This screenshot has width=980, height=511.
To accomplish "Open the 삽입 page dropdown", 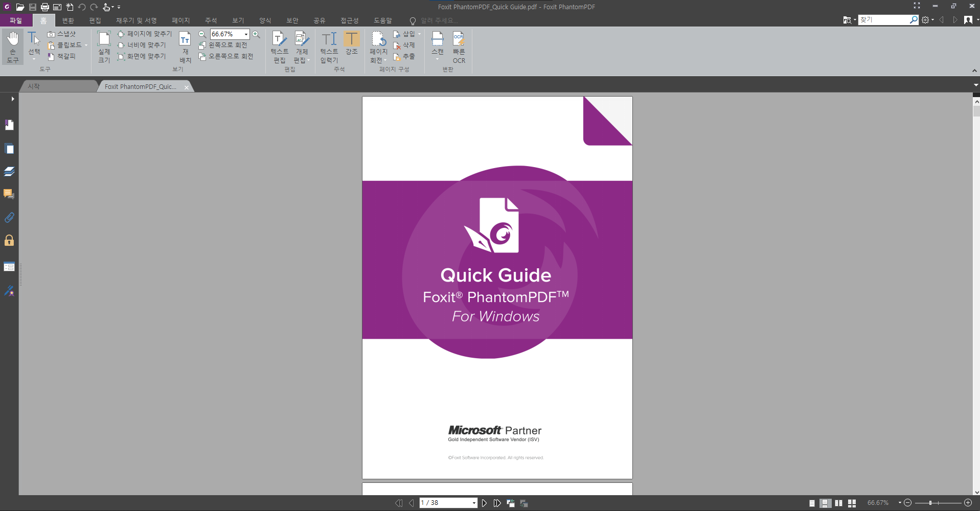I will click(x=418, y=34).
